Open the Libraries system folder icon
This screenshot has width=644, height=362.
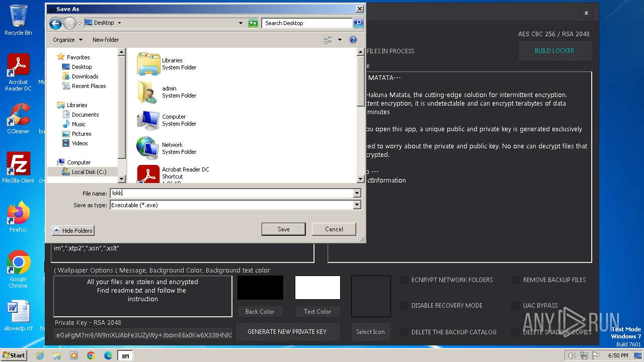click(148, 63)
